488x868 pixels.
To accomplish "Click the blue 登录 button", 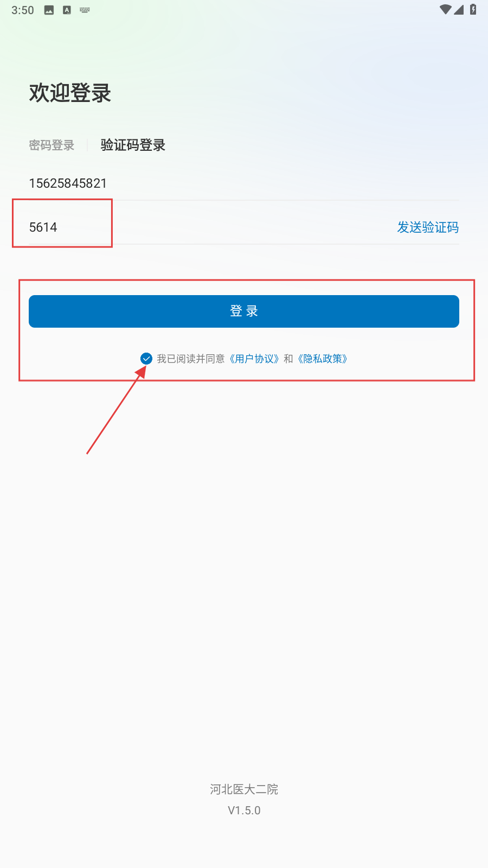I will [x=244, y=311].
